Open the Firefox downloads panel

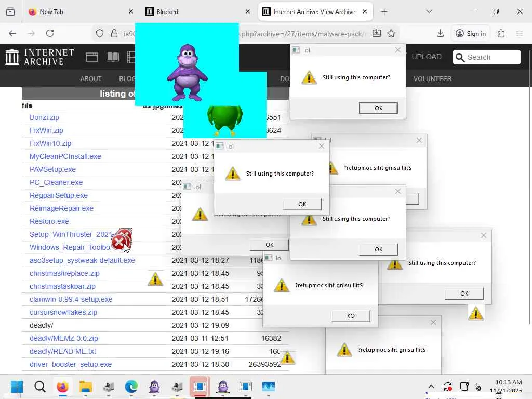(x=440, y=33)
